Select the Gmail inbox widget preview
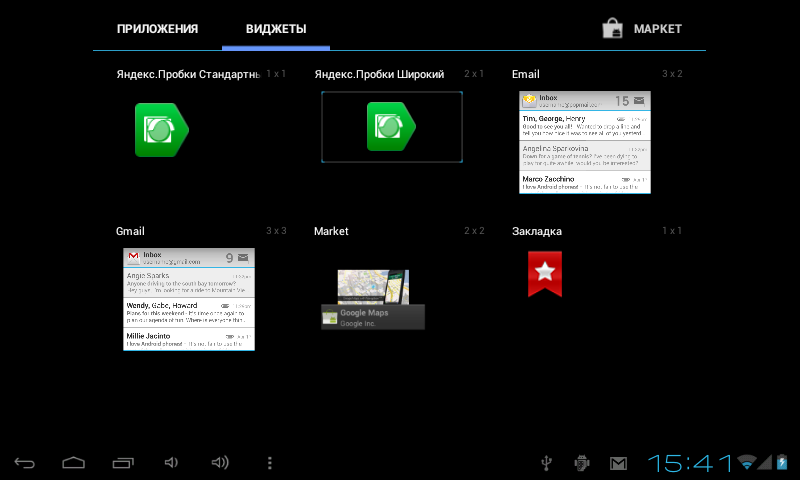This screenshot has height=480, width=800. 189,299
